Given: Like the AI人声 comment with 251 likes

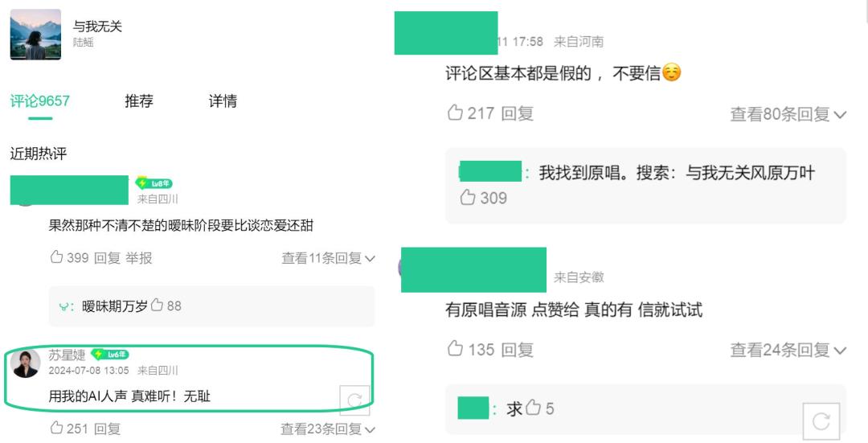Looking at the screenshot, I should (56, 429).
